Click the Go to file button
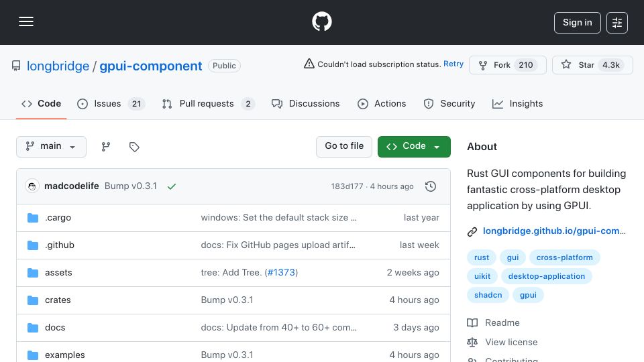The image size is (644, 362). point(344,147)
